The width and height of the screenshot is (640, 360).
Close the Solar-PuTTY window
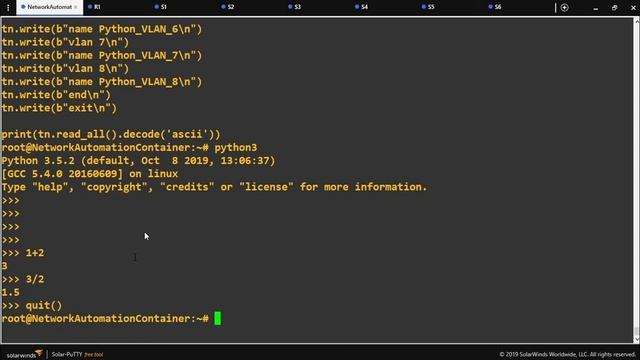(x=633, y=8)
